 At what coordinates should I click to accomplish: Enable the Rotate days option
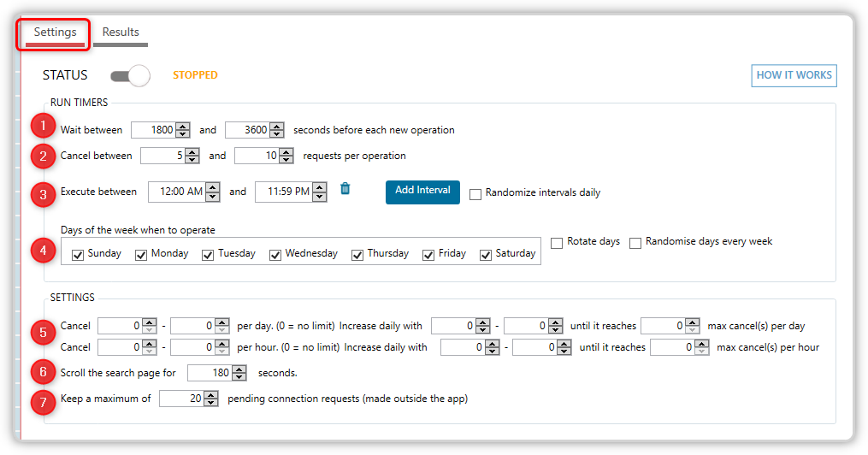point(557,243)
